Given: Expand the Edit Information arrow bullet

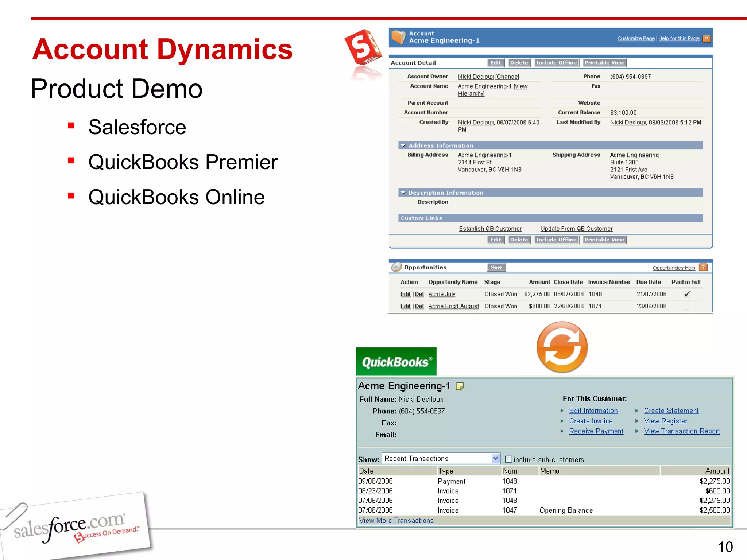Looking at the screenshot, I should 562,411.
